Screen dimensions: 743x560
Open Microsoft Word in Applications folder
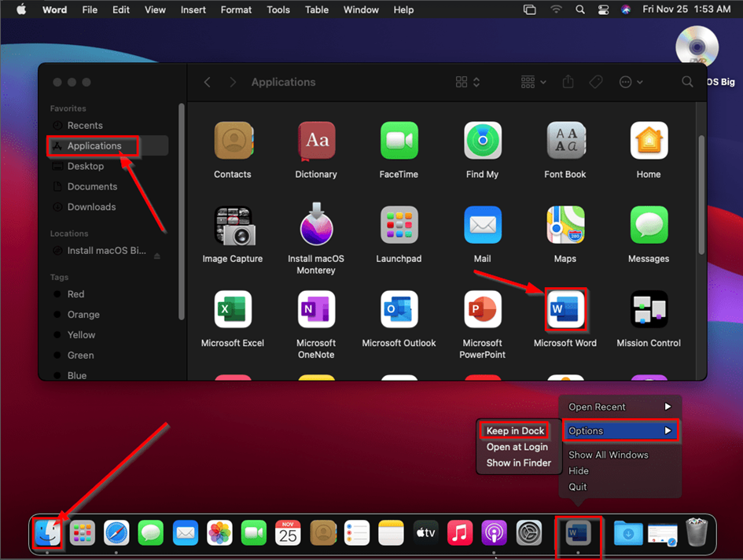[565, 309]
